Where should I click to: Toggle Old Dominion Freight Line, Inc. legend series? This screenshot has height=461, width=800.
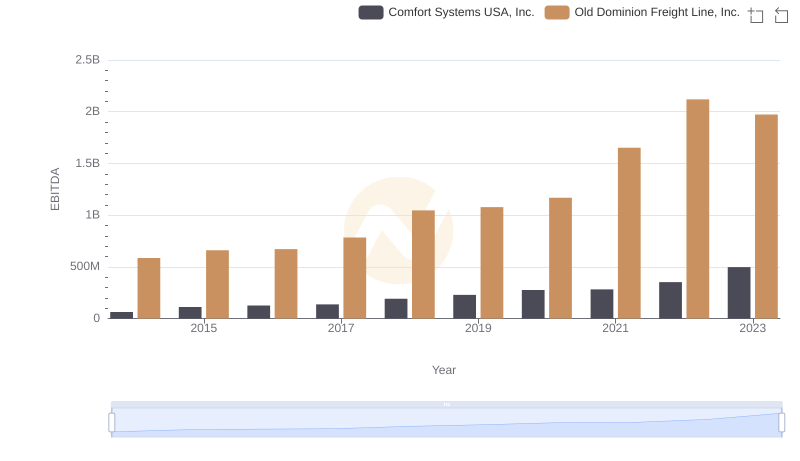point(642,12)
